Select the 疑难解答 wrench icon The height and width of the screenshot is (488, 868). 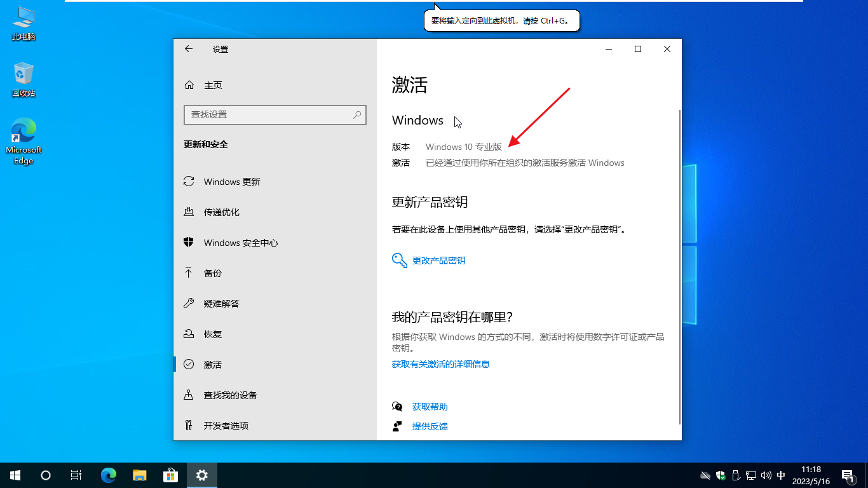click(x=189, y=304)
